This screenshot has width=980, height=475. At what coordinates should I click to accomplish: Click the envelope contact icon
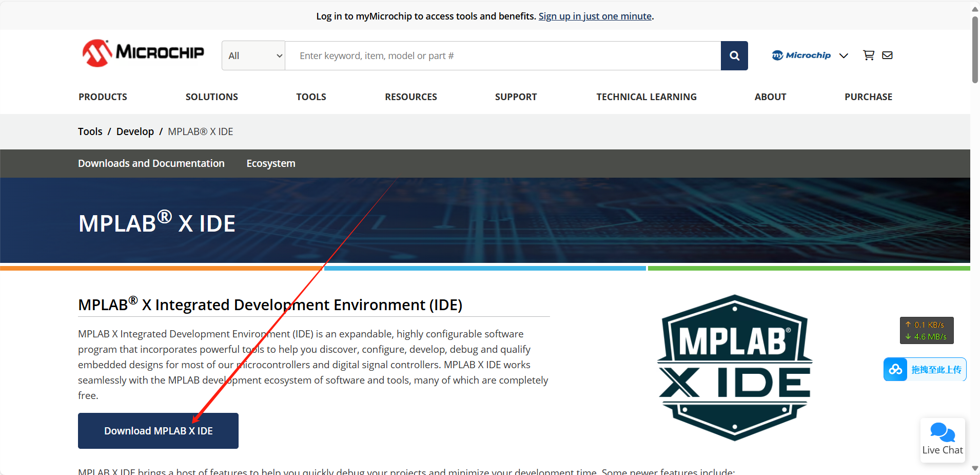[887, 55]
